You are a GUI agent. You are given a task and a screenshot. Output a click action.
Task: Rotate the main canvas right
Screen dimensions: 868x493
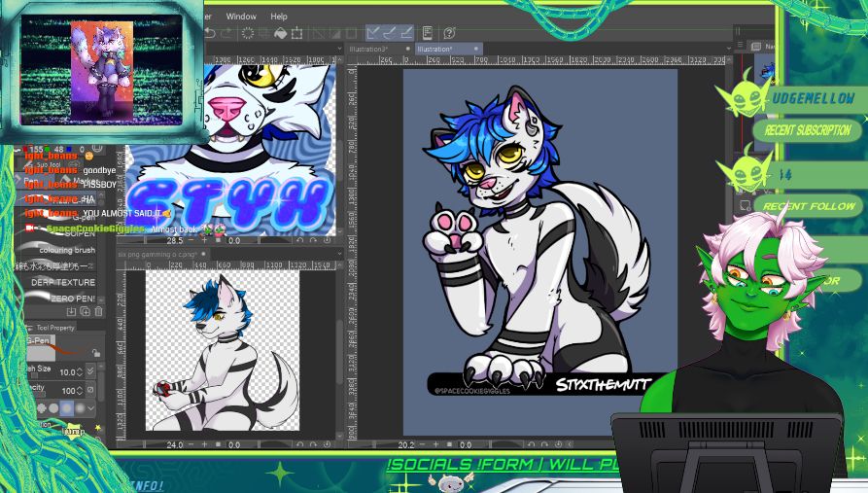pyautogui.click(x=544, y=444)
